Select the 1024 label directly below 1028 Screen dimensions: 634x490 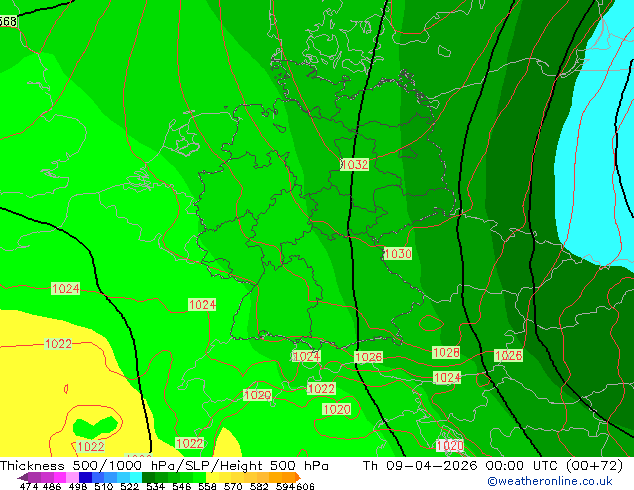tap(446, 378)
